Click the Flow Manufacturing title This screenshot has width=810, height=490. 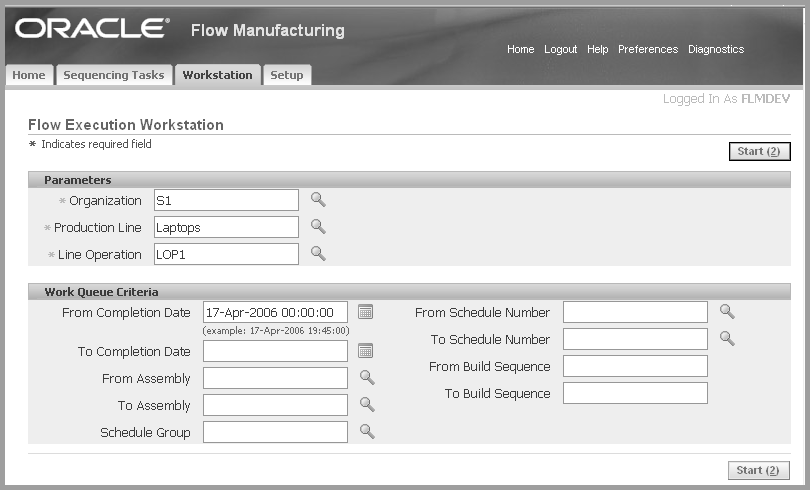(x=268, y=30)
